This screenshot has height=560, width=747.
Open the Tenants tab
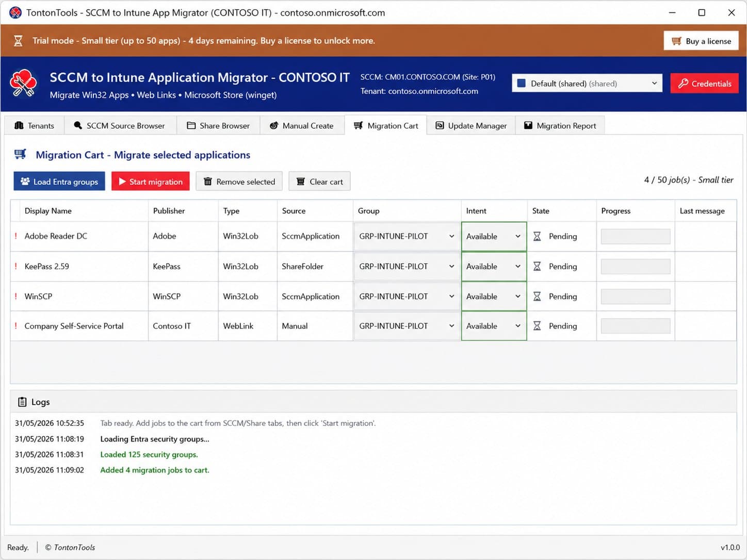[x=34, y=125]
